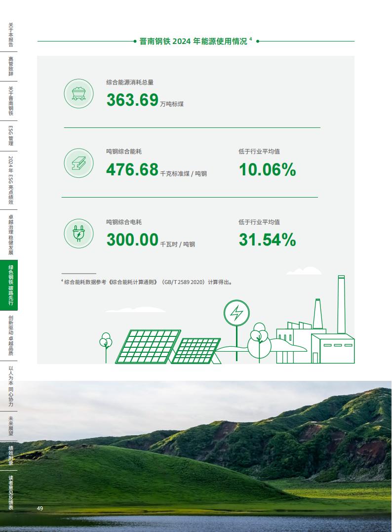Screen dimensions: 392x532
Task: Click the steel beam icon
Action: (78, 163)
